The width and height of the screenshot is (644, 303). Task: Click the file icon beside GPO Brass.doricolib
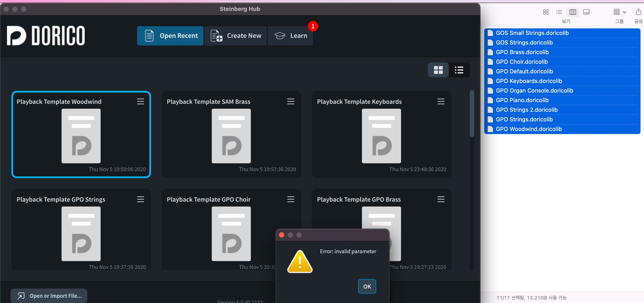[490, 52]
